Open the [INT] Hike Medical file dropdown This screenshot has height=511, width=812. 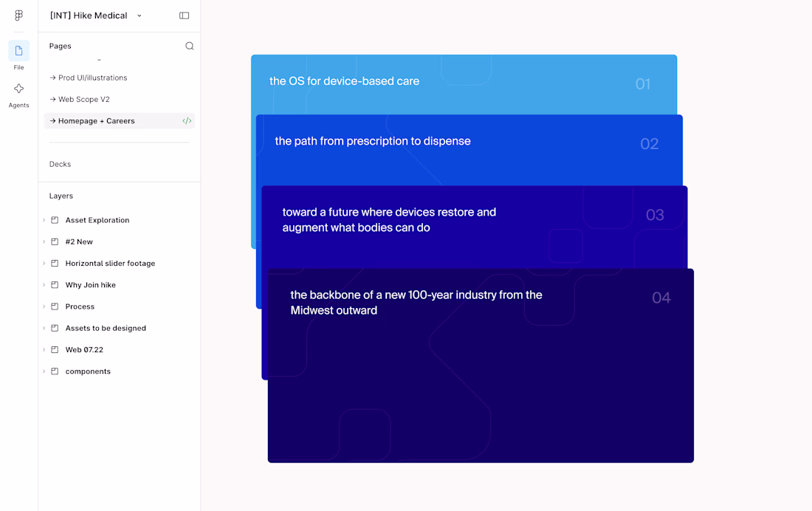140,16
